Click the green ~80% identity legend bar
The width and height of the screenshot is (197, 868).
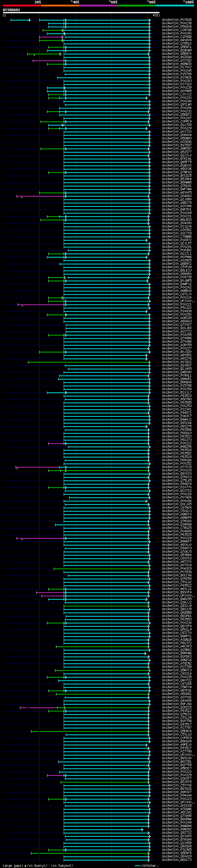pos(137,6)
